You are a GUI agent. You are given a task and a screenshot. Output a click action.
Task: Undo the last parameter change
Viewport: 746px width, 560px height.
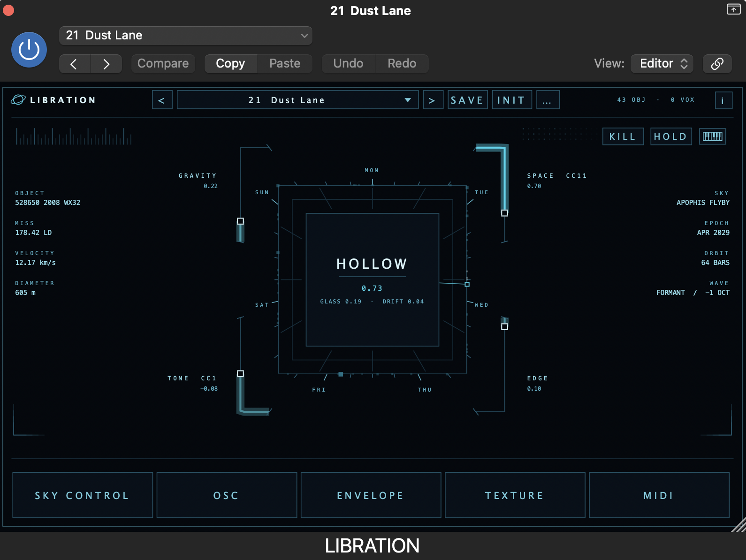point(348,64)
